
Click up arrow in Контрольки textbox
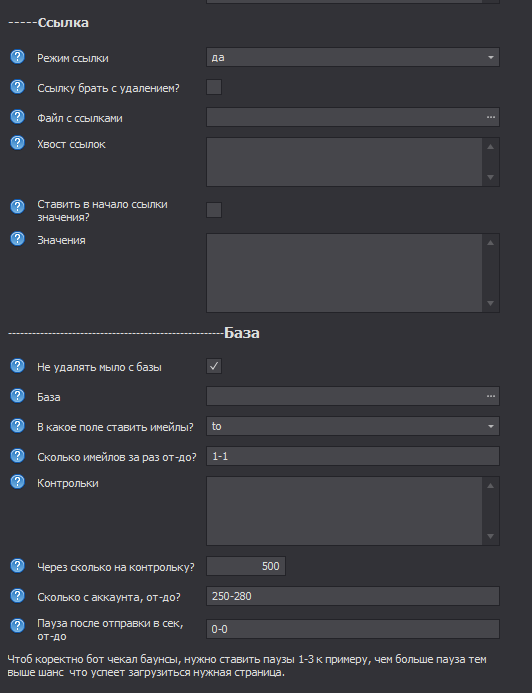pyautogui.click(x=490, y=486)
